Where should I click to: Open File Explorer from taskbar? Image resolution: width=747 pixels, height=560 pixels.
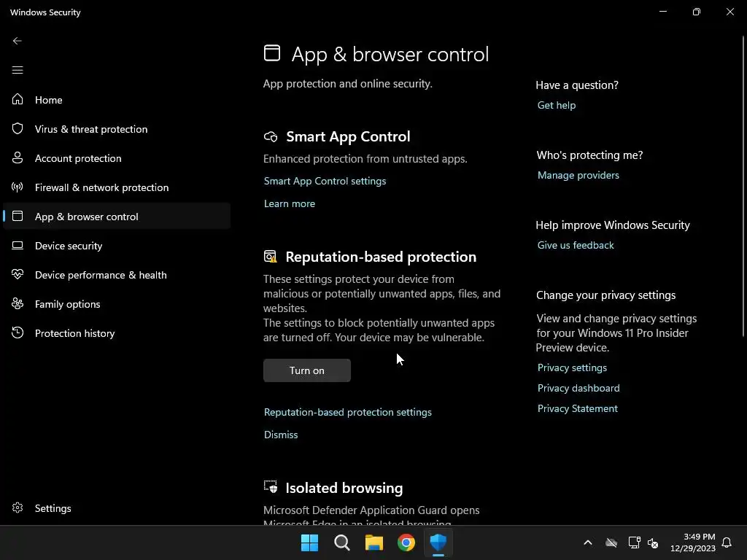[x=374, y=542]
